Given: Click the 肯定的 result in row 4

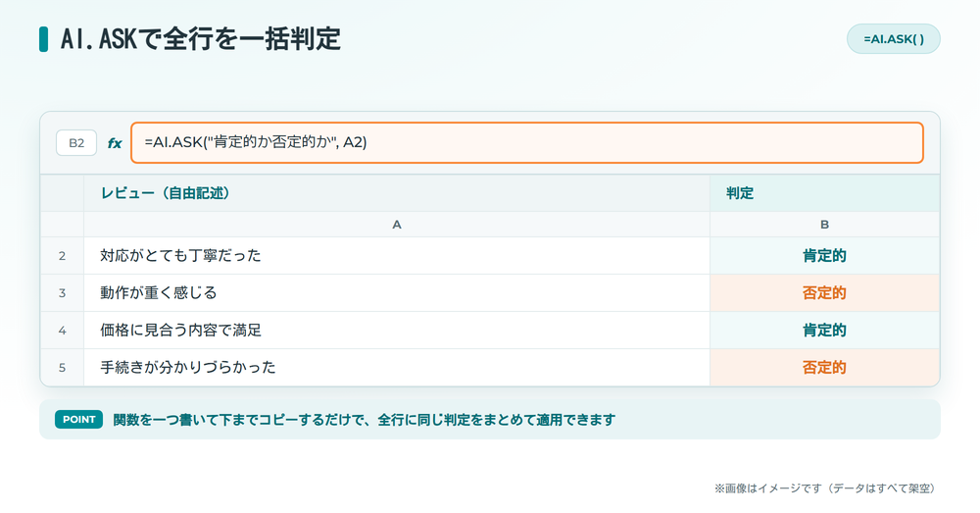Looking at the screenshot, I should pos(824,331).
